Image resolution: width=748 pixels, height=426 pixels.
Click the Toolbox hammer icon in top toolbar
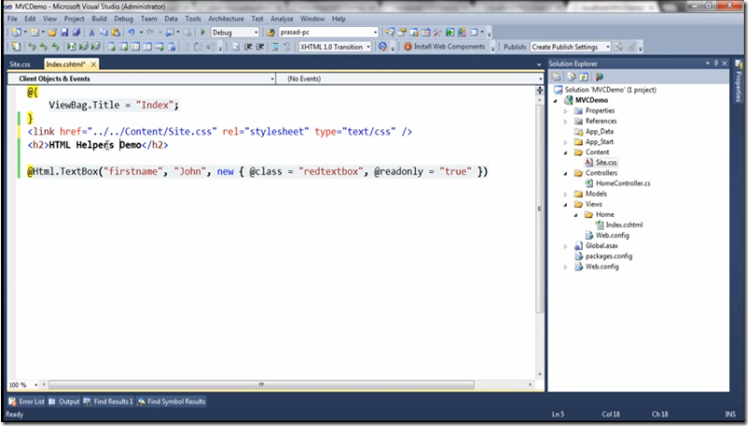[x=437, y=32]
